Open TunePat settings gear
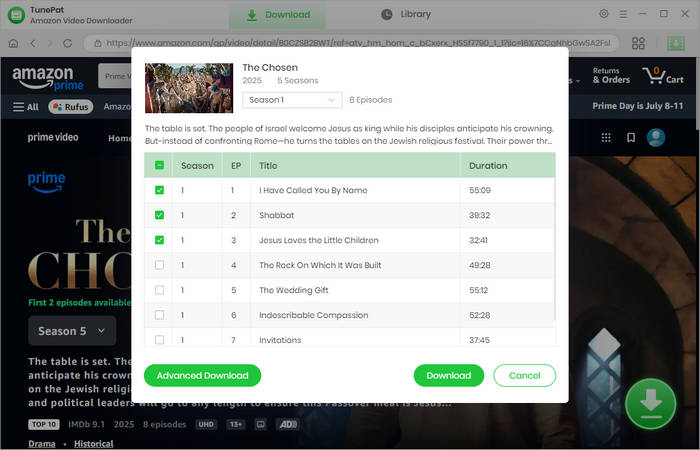Screen dimensions: 700x450 603,14
